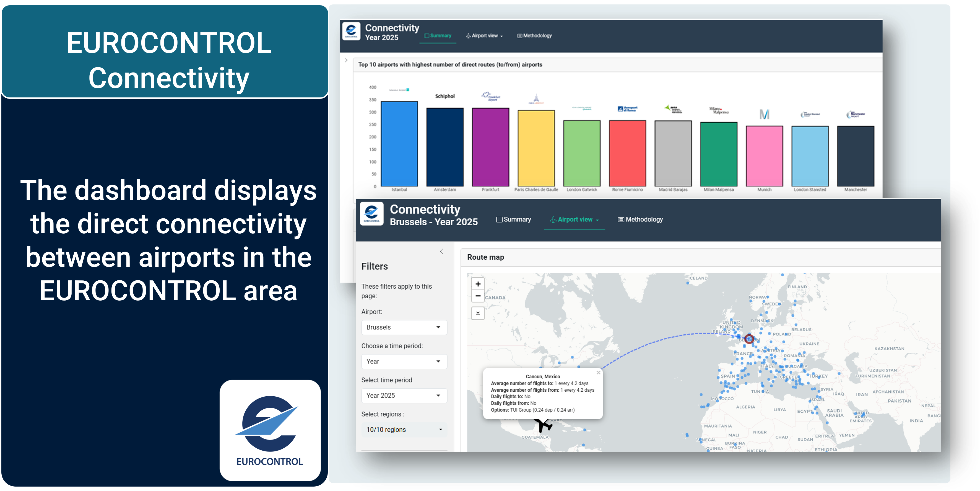The image size is (980, 491).
Task: Click the fullscreen map control icon
Action: coord(478,313)
